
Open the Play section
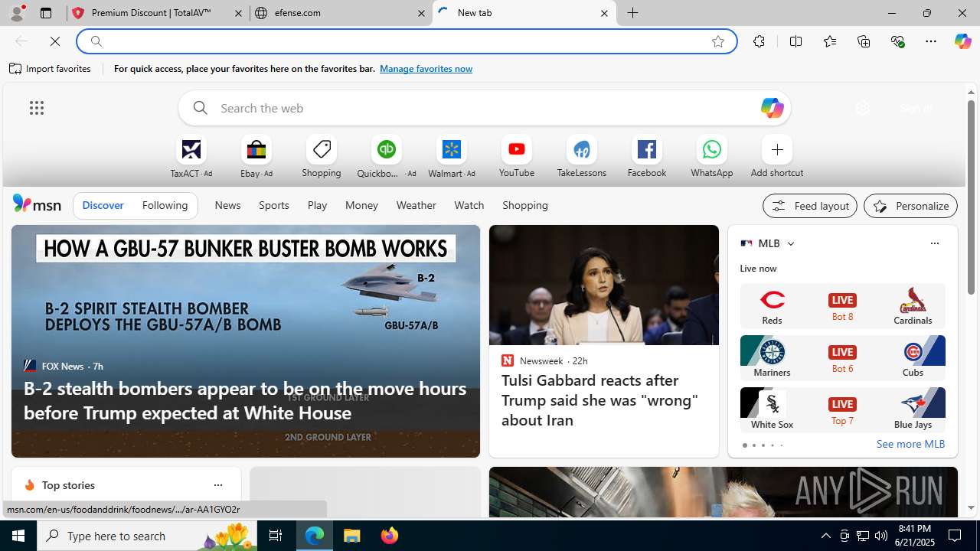(317, 205)
